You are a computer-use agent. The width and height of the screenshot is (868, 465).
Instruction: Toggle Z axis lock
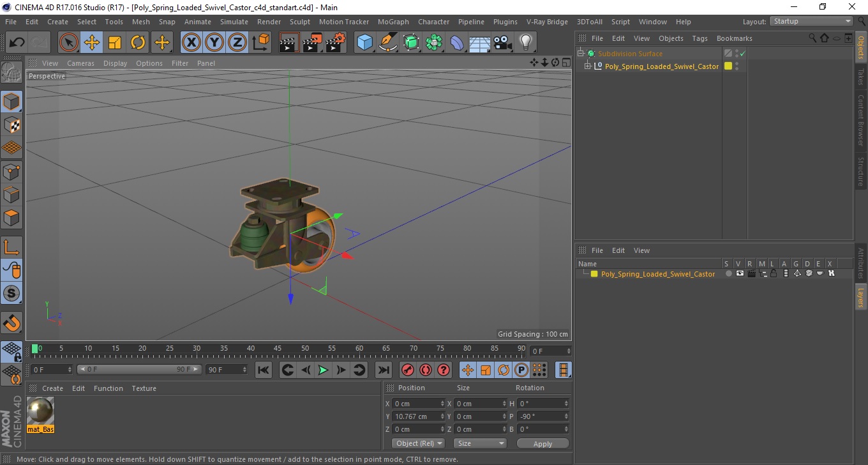click(237, 43)
